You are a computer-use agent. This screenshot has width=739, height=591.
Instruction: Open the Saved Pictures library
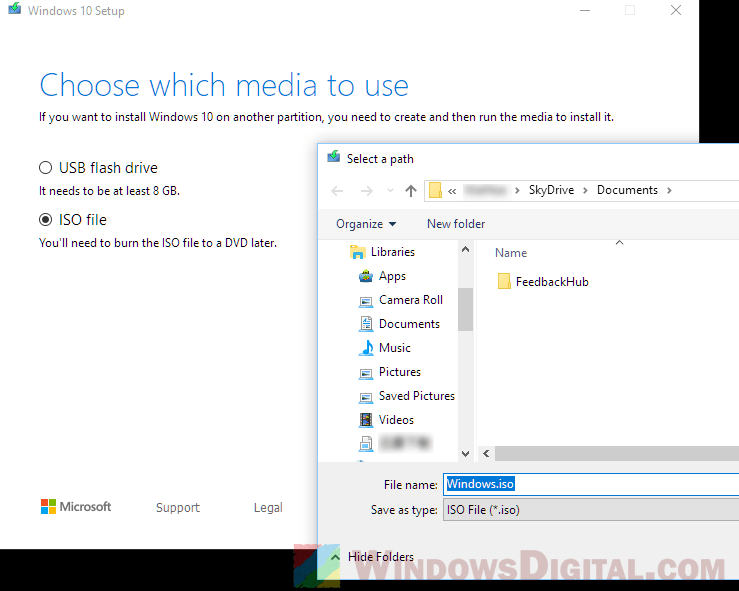tap(417, 396)
